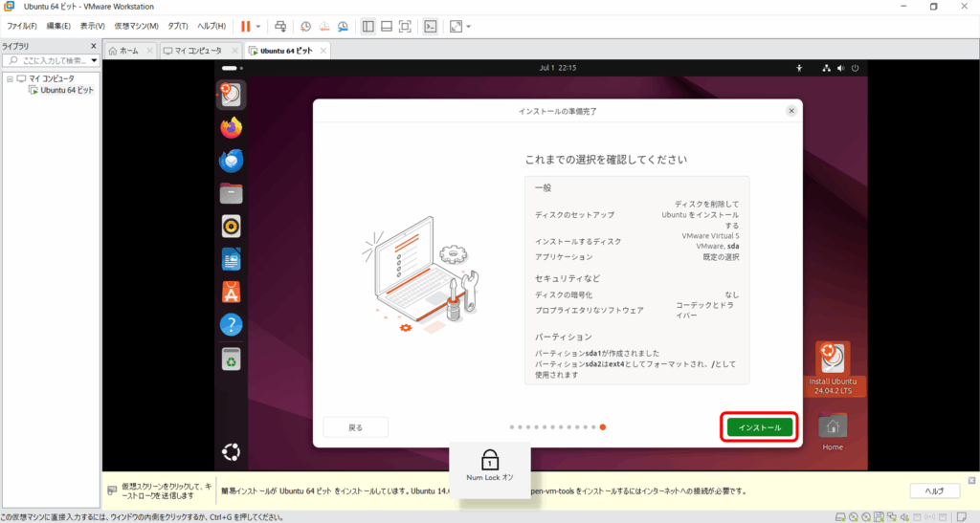Open Rhythmbox music player icon
The width and height of the screenshot is (980, 523).
(x=231, y=226)
